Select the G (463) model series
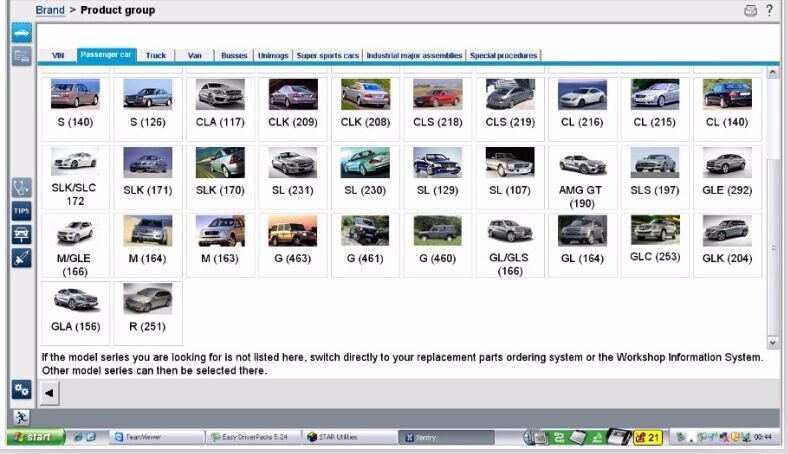 click(292, 244)
